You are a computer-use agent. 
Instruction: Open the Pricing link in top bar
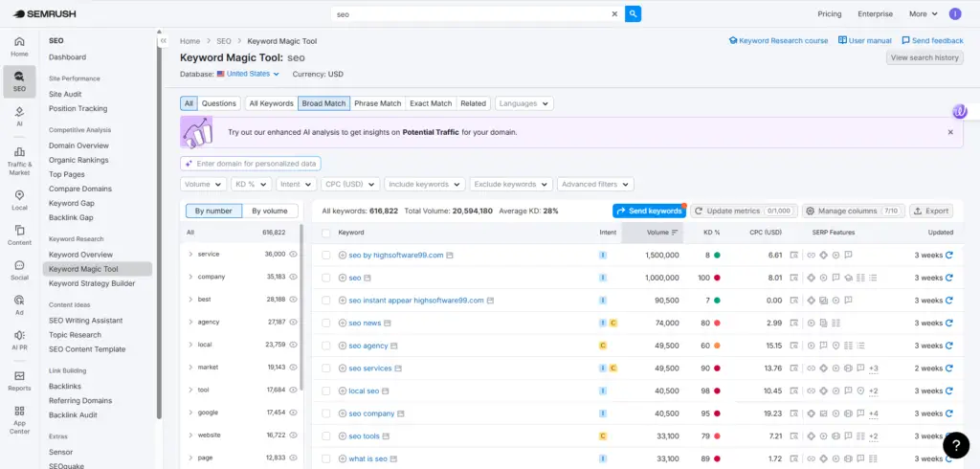tap(830, 13)
